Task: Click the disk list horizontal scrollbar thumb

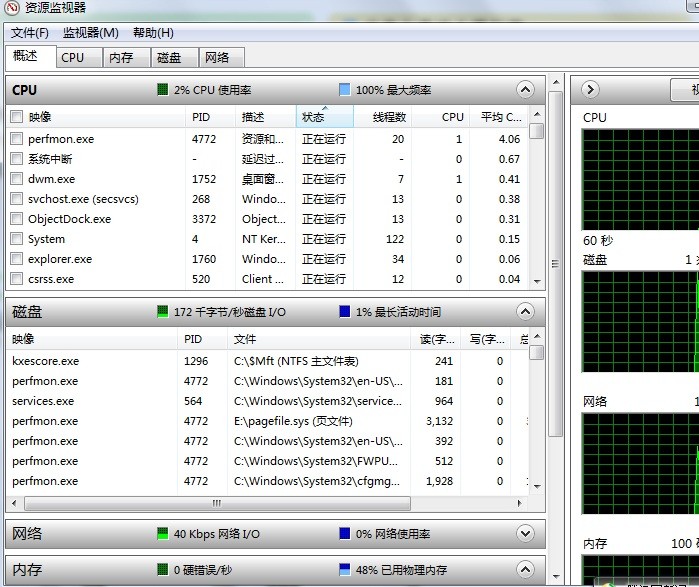Action: tap(217, 503)
